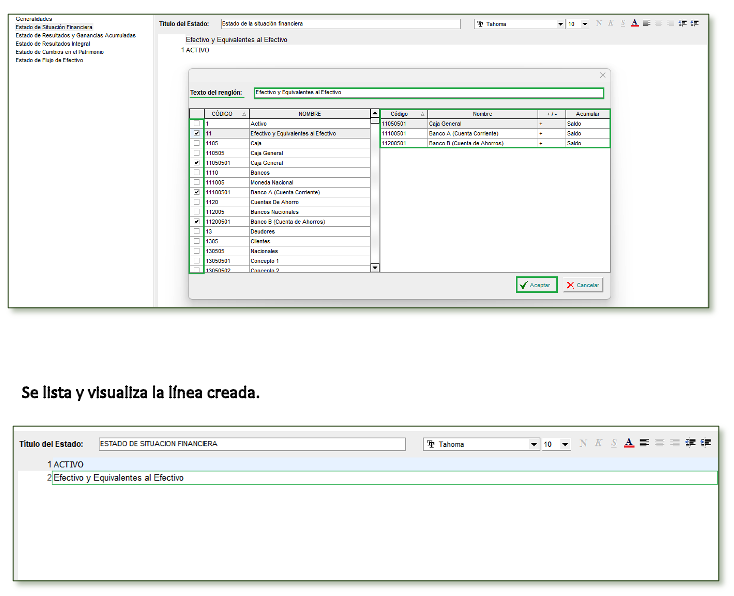Click the Aceptar button
The height and width of the screenshot is (596, 734).
pyautogui.click(x=536, y=285)
